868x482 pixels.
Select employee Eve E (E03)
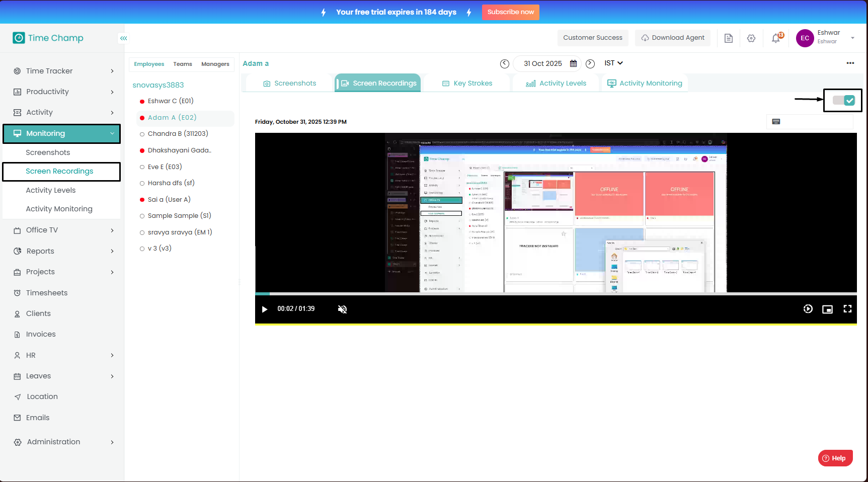click(165, 167)
